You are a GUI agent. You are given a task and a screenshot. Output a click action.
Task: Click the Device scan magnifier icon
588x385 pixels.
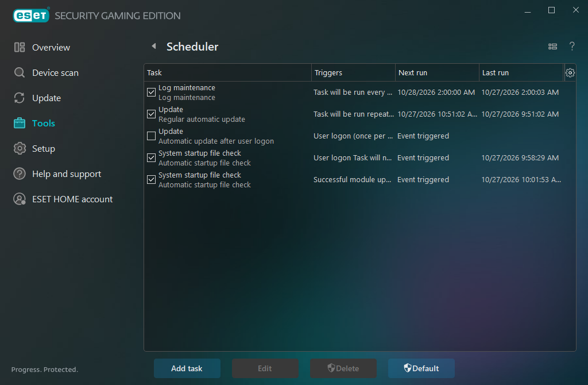point(20,72)
